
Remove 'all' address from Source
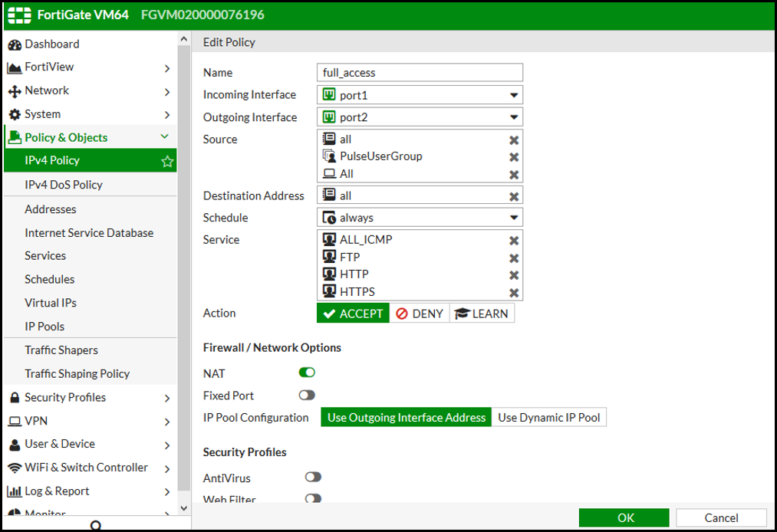pos(514,140)
